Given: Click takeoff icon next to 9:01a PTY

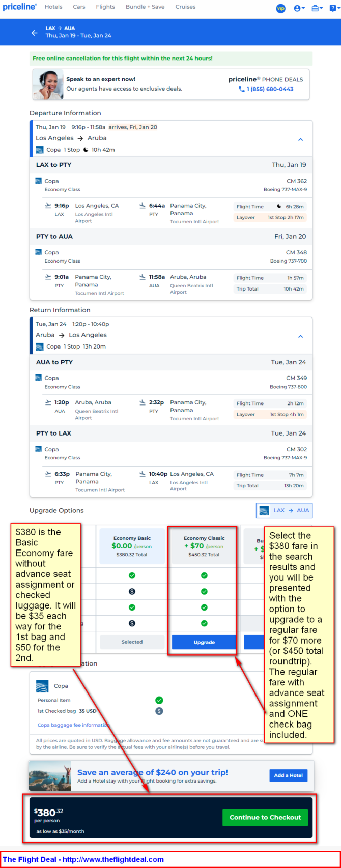Looking at the screenshot, I should coord(48,277).
